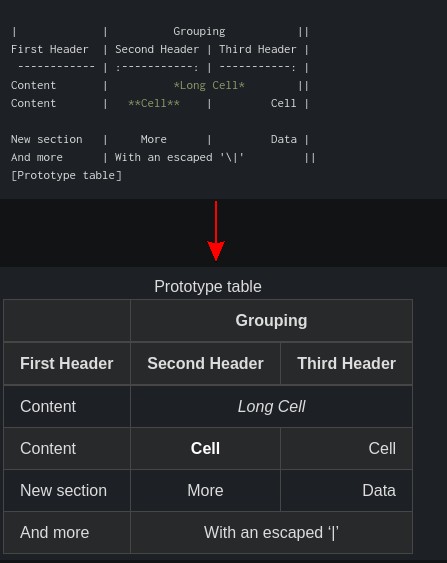The width and height of the screenshot is (447, 563).
Task: Click the source line with escaped pipe text
Action: (x=163, y=158)
